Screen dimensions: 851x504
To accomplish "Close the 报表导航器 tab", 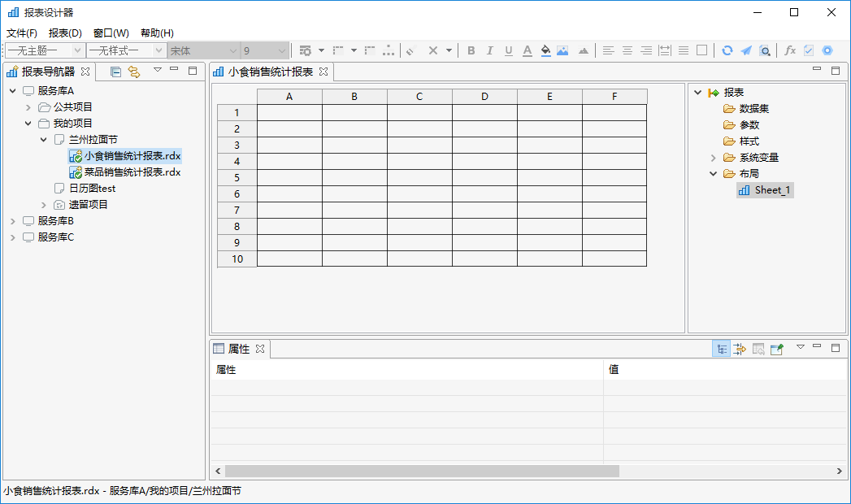I will [85, 71].
